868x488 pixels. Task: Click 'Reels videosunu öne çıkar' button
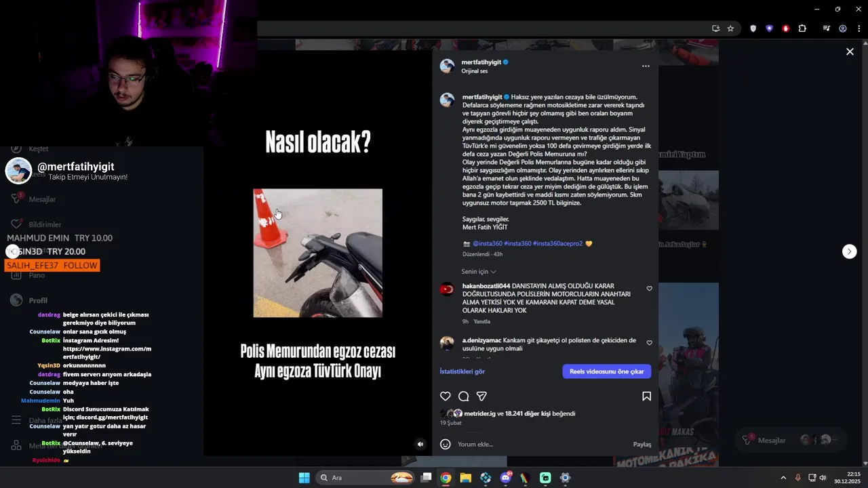[607, 371]
